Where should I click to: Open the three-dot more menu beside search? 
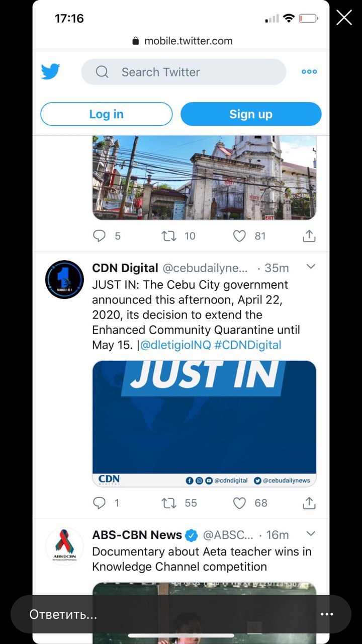(309, 72)
